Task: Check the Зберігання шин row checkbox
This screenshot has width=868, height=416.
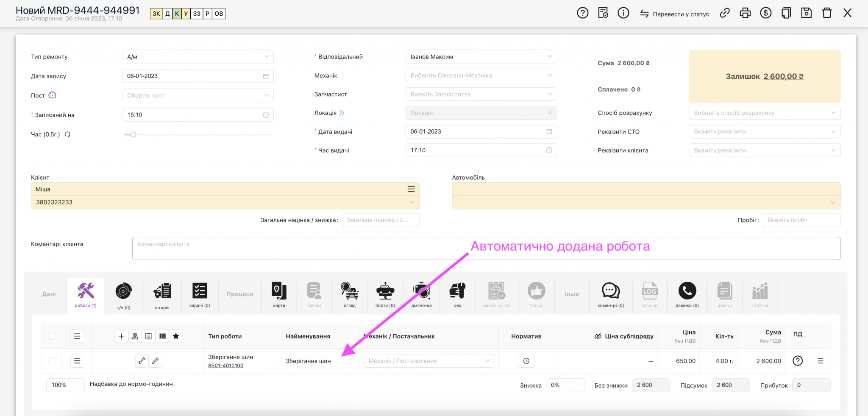Action: (x=52, y=361)
